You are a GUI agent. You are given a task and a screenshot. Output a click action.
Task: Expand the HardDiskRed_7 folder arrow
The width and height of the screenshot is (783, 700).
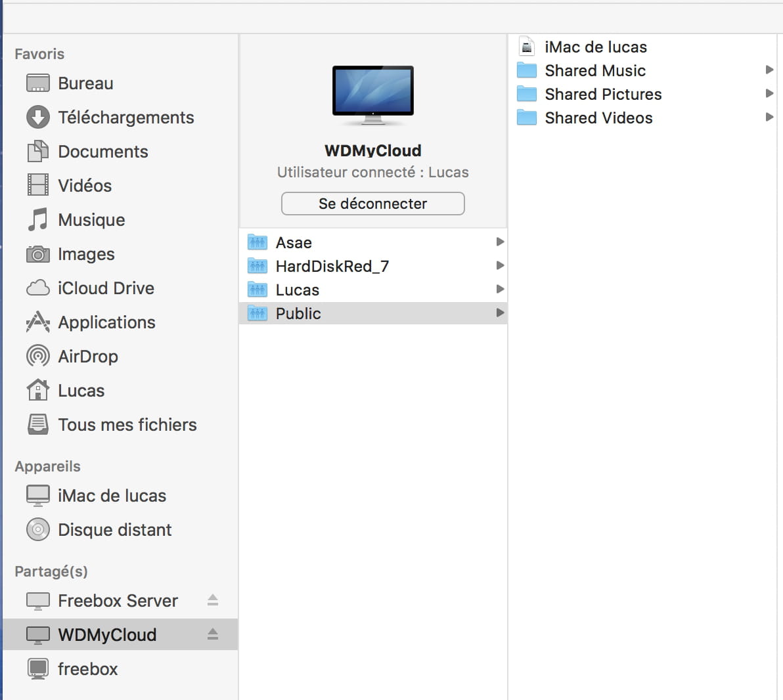[500, 265]
